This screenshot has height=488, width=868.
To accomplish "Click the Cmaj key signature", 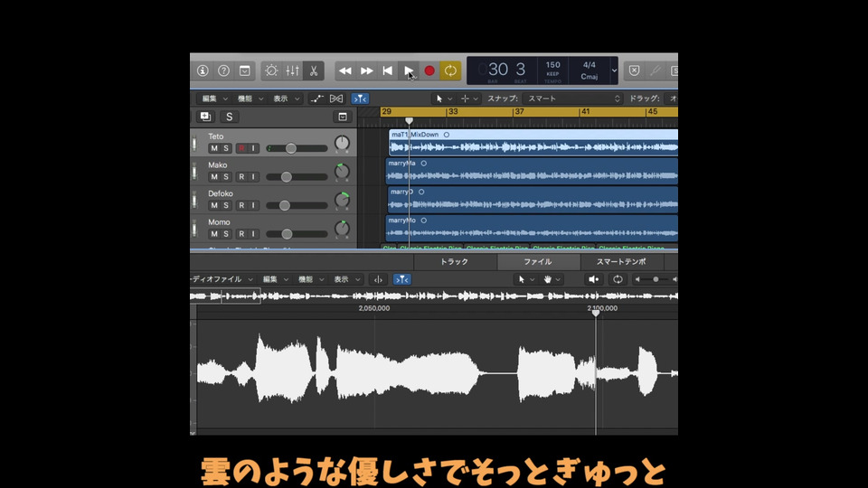I will 589,77.
